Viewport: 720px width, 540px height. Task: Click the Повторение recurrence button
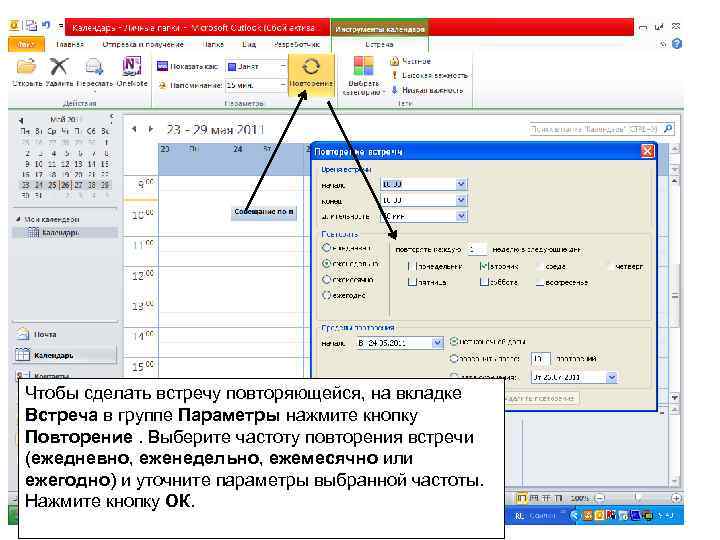coord(311,73)
